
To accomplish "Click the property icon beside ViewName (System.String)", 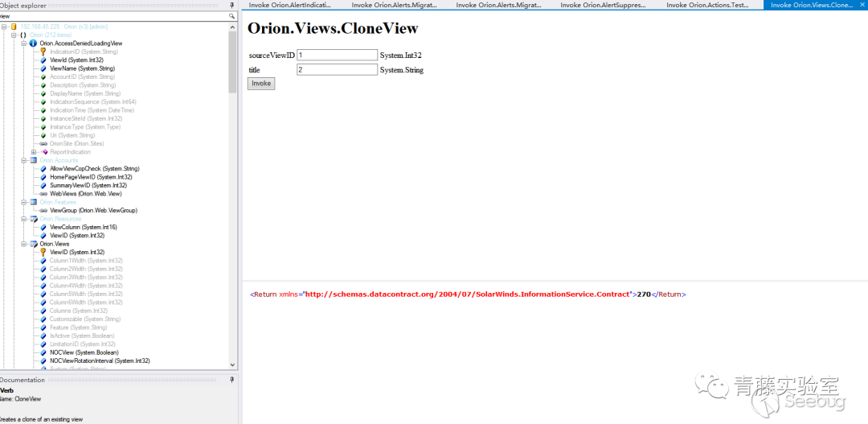I will [43, 68].
